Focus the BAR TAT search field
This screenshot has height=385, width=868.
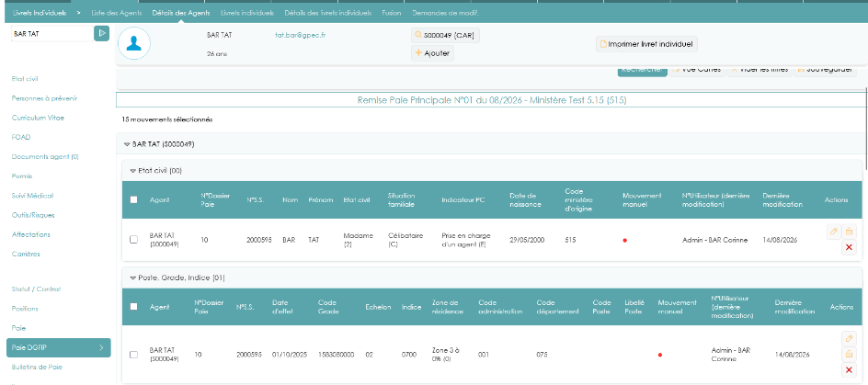pyautogui.click(x=52, y=33)
